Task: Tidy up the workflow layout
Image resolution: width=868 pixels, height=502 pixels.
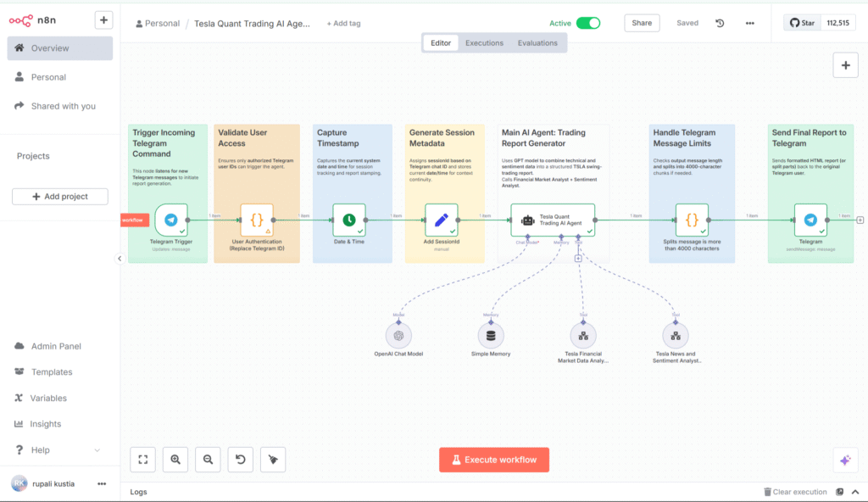Action: 273,460
